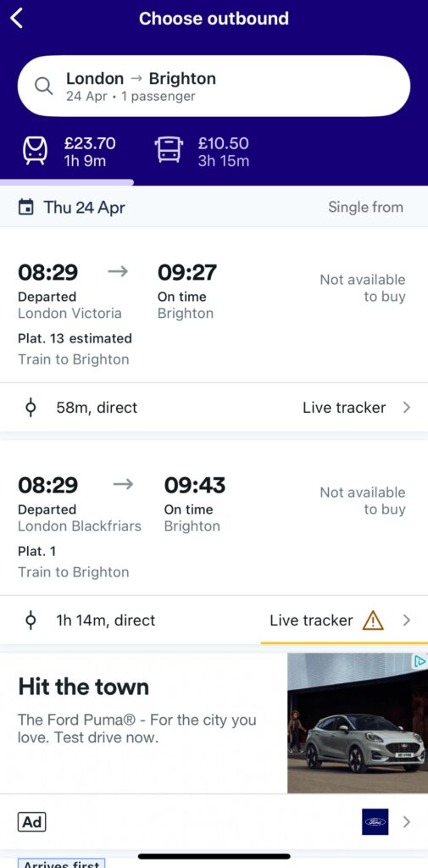Tap the AdChoices icon on Ford advert

pyautogui.click(x=420, y=660)
